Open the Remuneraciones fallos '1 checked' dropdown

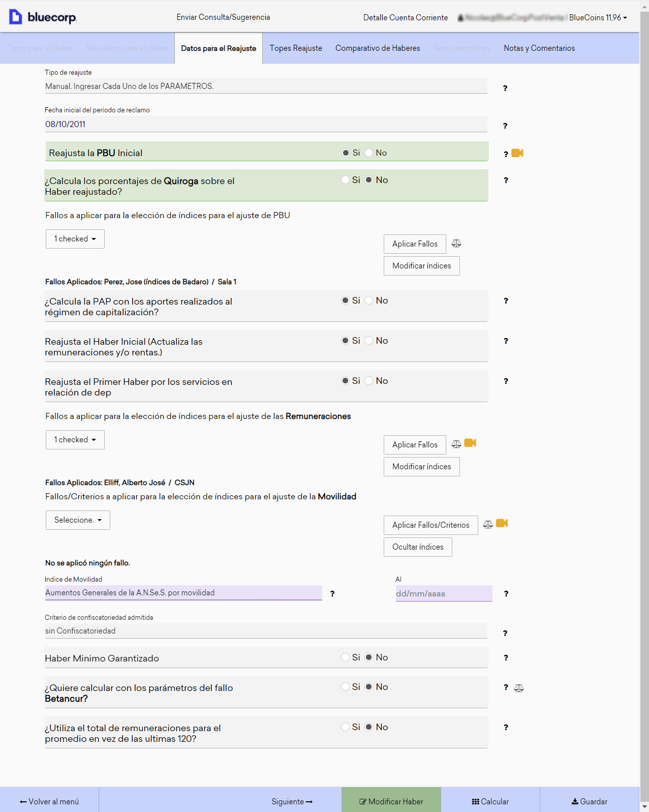click(75, 440)
